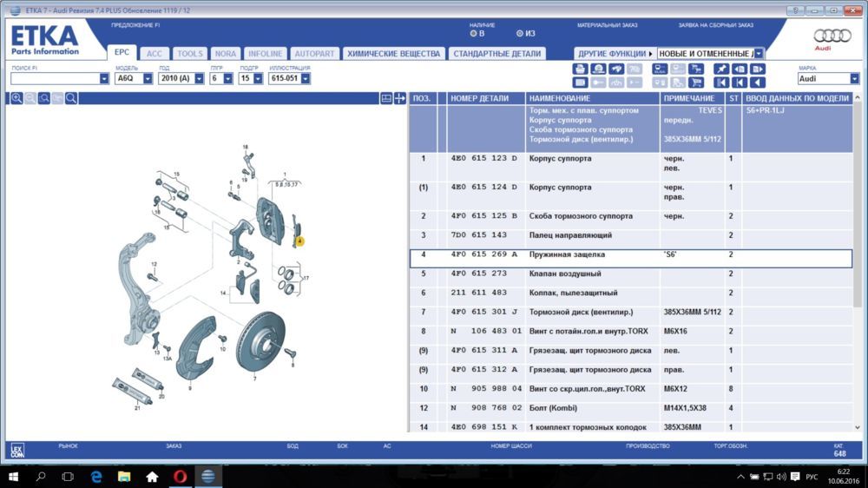The image size is (868, 488).
Task: Switch to the INFOLINE tab
Action: pyautogui.click(x=265, y=54)
